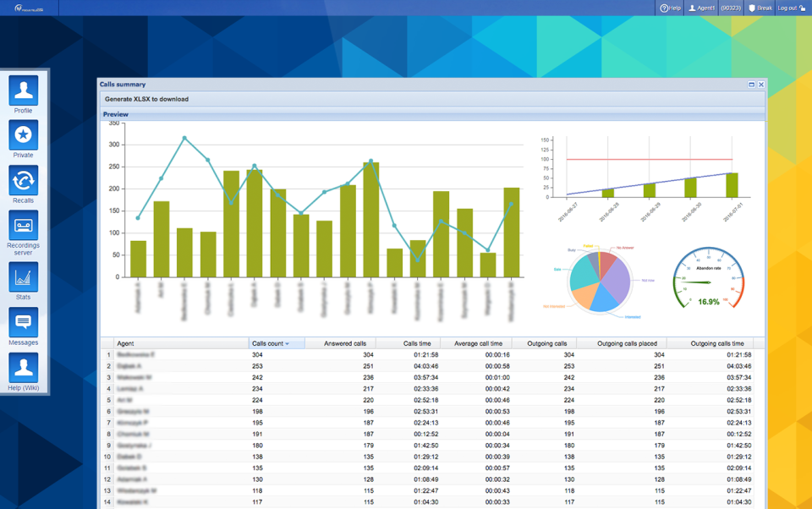Open the Stats panel
Screen dimensions: 812x509
point(23,275)
